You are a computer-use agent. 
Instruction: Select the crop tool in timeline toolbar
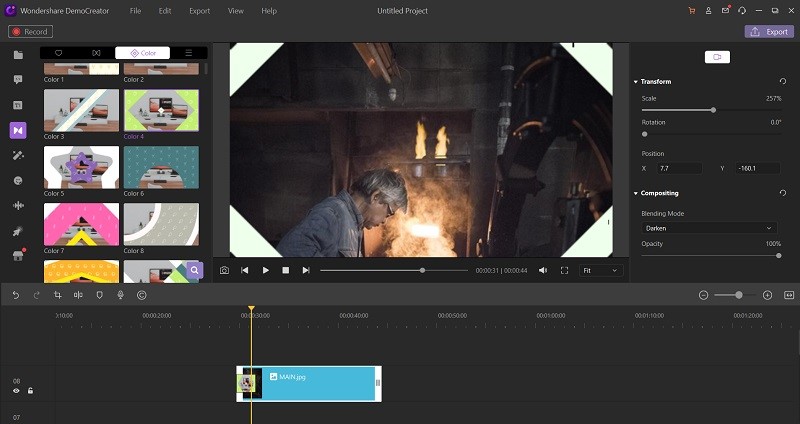(x=58, y=295)
